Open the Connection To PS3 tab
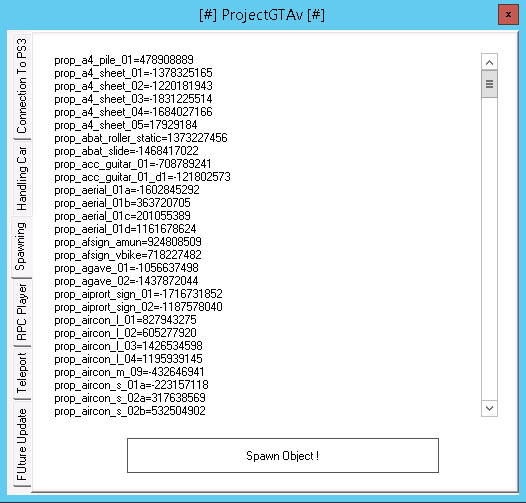Image resolution: width=526 pixels, height=503 pixels. [x=22, y=86]
